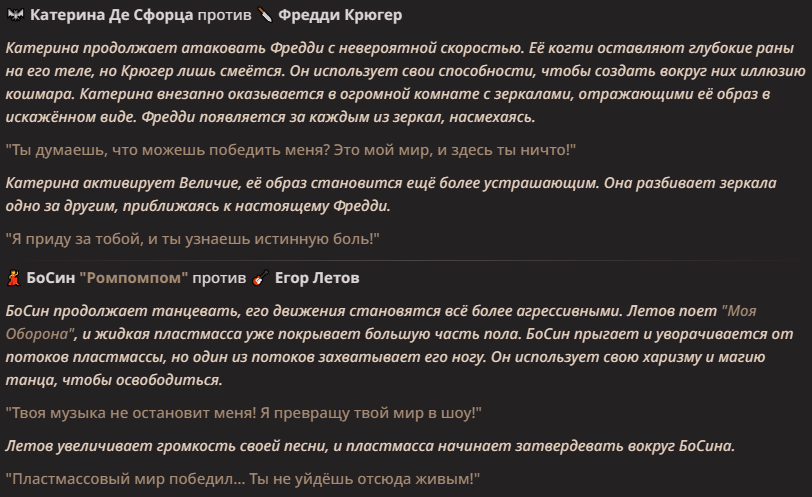The height and width of the screenshot is (497, 812).
Task: Click the dancer emoji before БоСин
Action: 13,278
